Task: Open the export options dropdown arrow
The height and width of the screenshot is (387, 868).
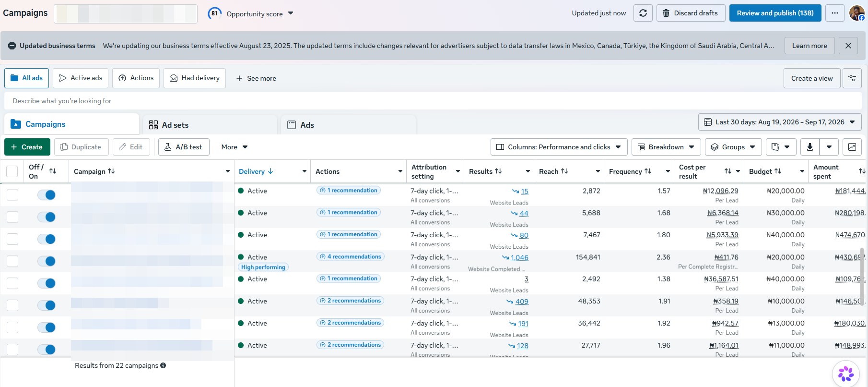Action: tap(829, 147)
